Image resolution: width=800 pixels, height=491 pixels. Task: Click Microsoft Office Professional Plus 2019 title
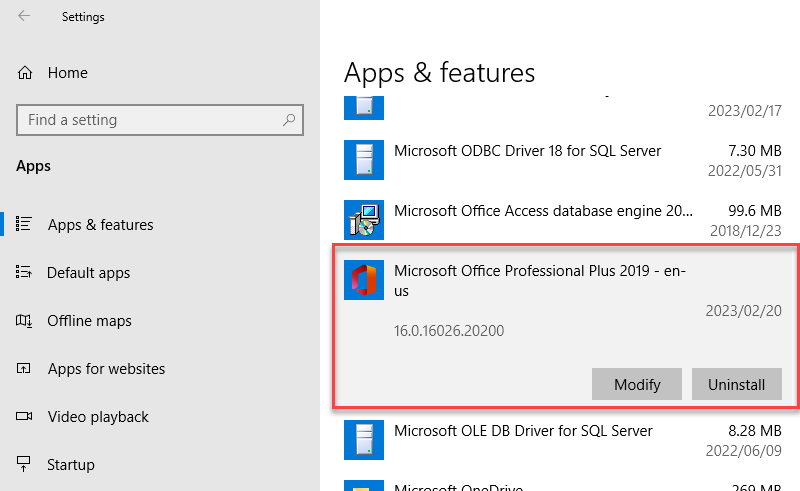pos(540,280)
